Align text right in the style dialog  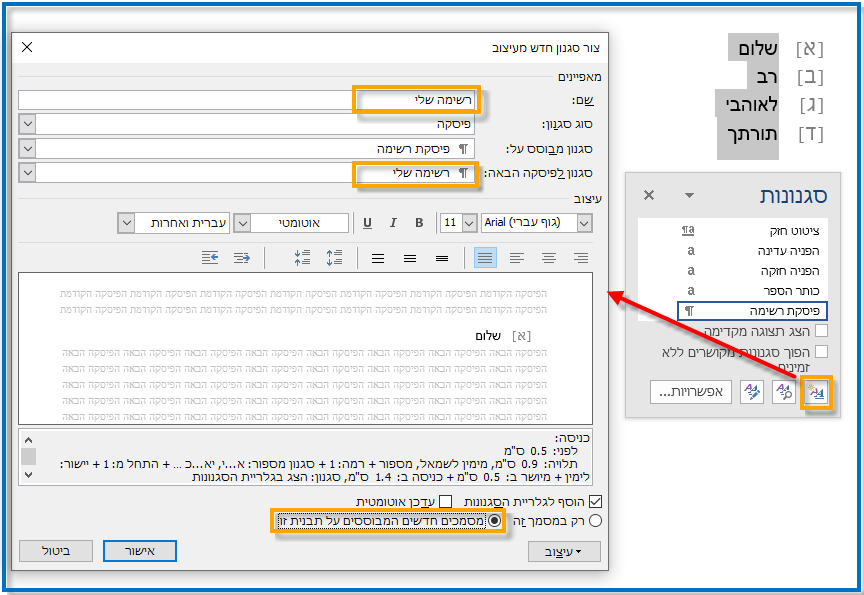[581, 258]
